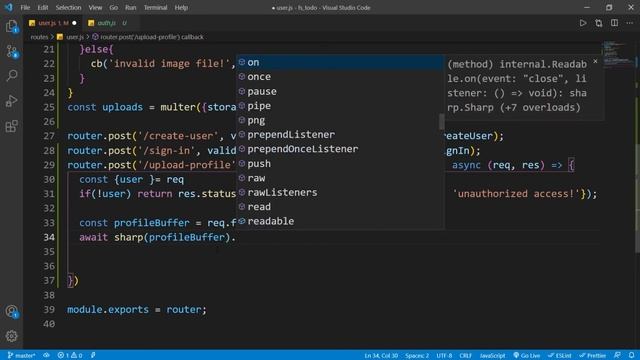Open the editor More Actions ellipsis
The image size is (640, 360).
pyautogui.click(x=629, y=23)
